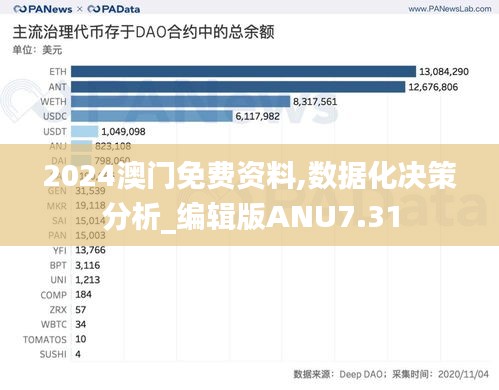Select the COMP axis label
Screen dimensions: 499x390
tap(53, 295)
